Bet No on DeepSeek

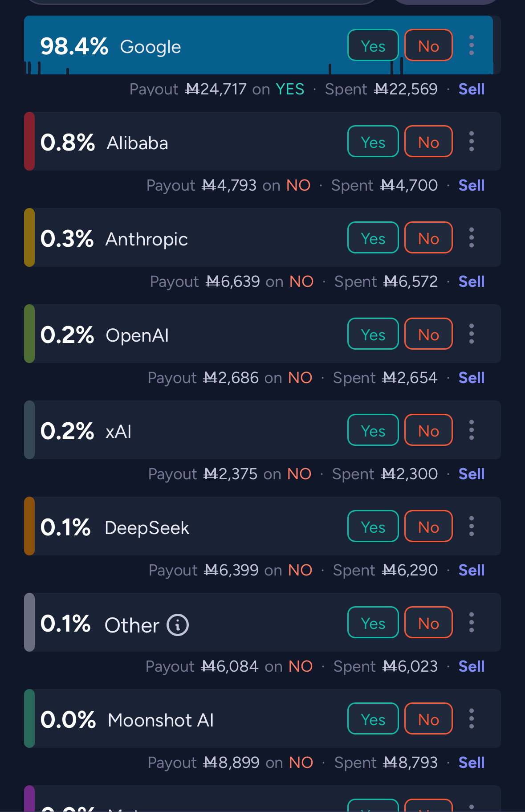click(x=428, y=526)
